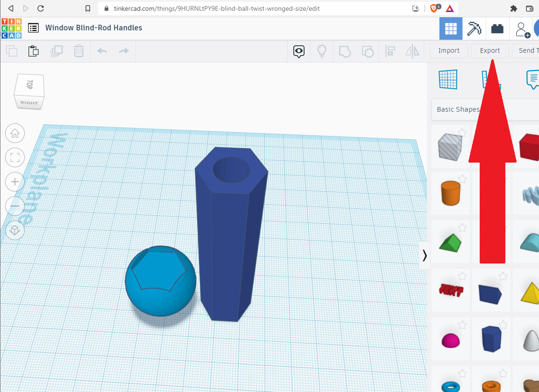Zoom in with the plus button
This screenshot has height=392, width=539.
point(15,182)
